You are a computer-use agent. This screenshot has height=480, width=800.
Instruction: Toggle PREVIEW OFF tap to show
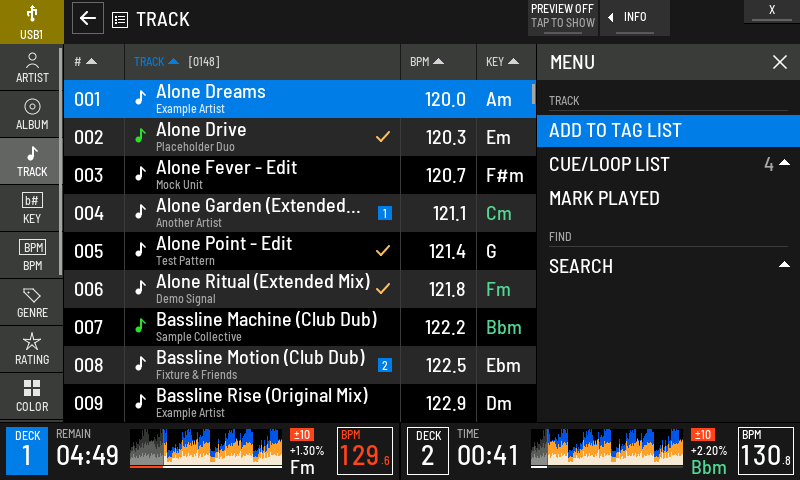tap(563, 18)
